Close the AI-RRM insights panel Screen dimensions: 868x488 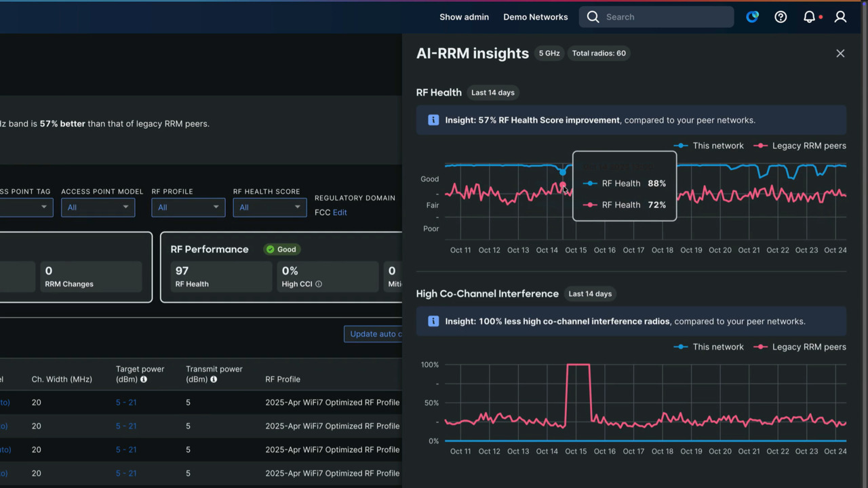[840, 54]
